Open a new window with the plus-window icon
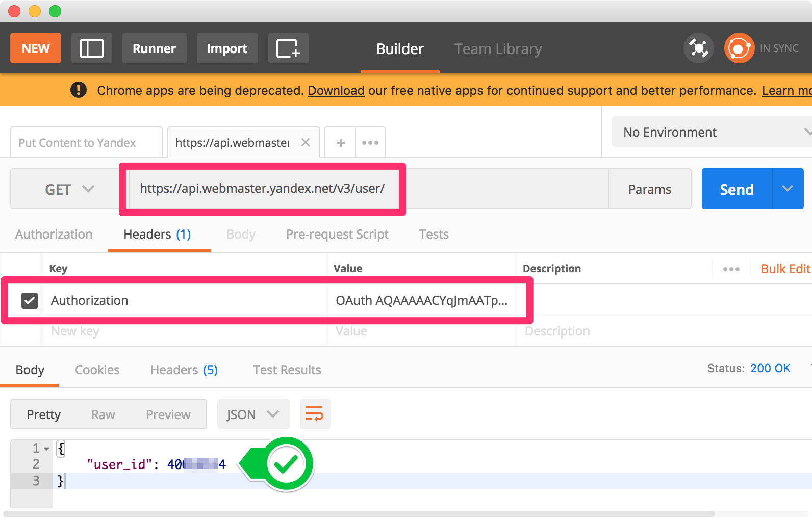This screenshot has width=812, height=520. (288, 48)
